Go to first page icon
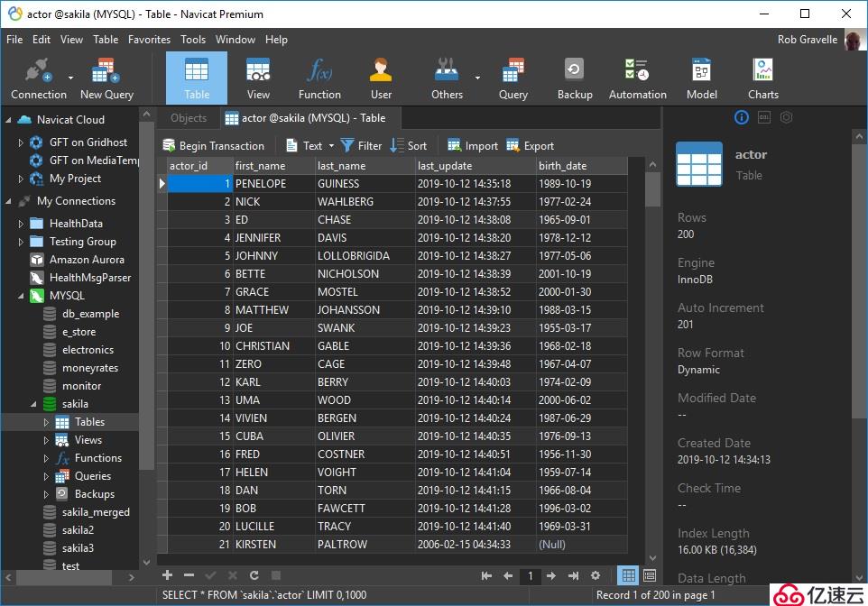Viewport: 868px width, 606px height. coord(486,575)
